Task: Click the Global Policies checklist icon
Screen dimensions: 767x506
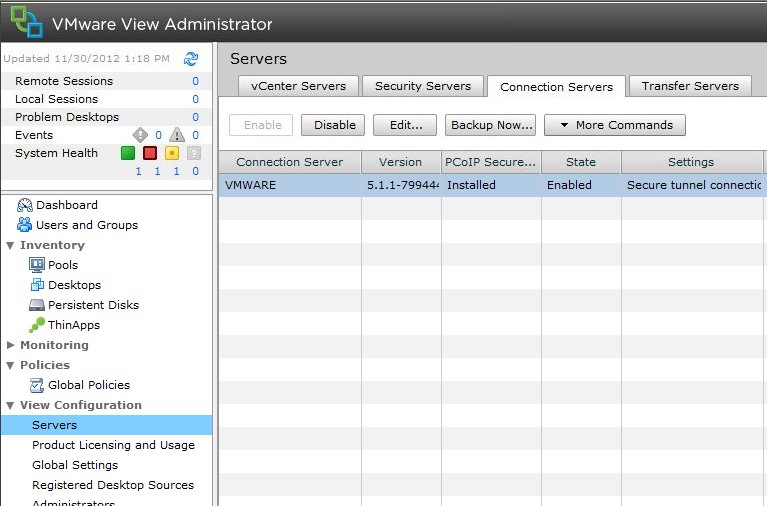Action: point(37,385)
